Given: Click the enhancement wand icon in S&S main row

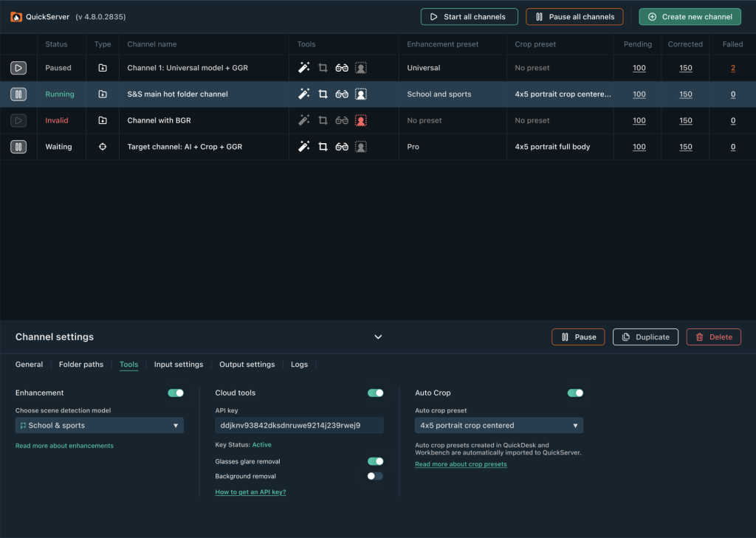Looking at the screenshot, I should pyautogui.click(x=303, y=94).
